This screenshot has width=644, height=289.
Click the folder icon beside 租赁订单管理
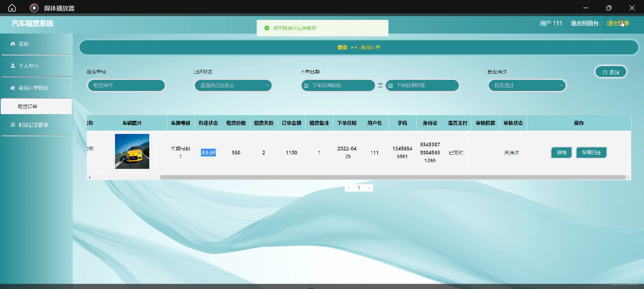tap(13, 88)
